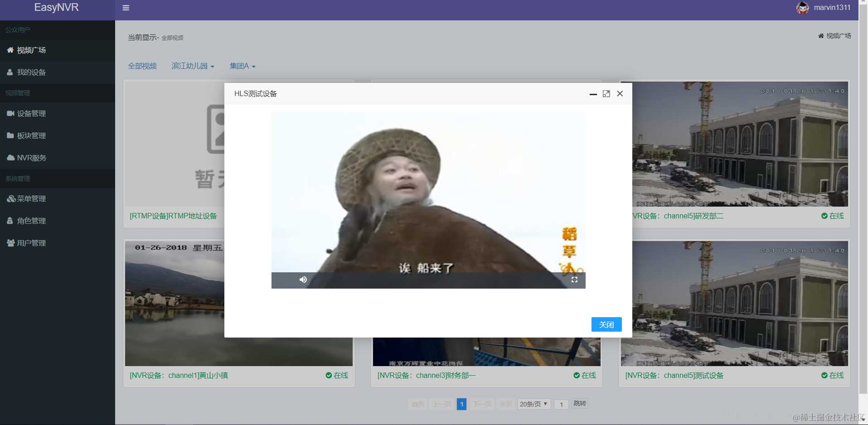The height and width of the screenshot is (425, 868).
Task: Open 用户管理 in the sidebar
Action: pyautogui.click(x=58, y=243)
